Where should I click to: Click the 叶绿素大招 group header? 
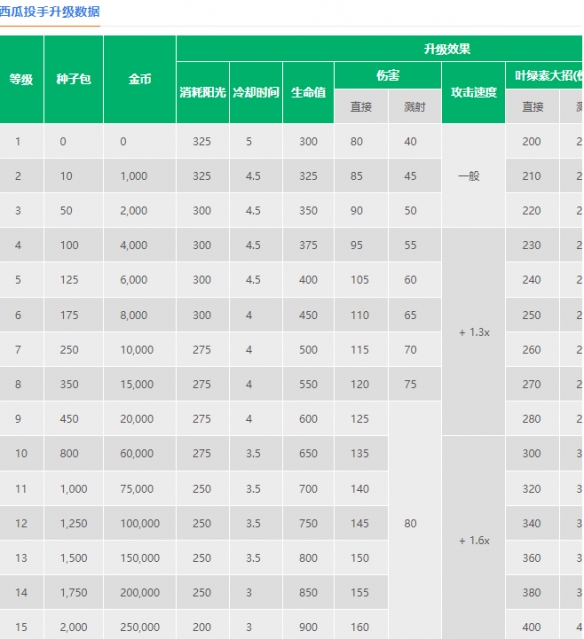[544, 75]
